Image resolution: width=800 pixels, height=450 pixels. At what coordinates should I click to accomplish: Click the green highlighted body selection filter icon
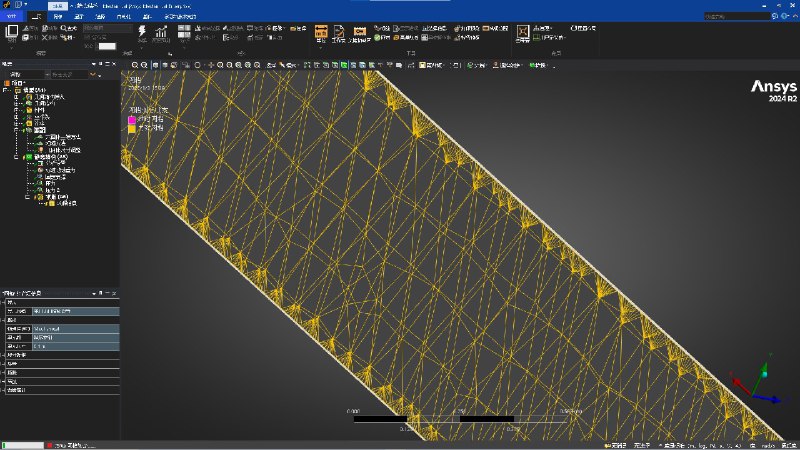[x=344, y=65]
